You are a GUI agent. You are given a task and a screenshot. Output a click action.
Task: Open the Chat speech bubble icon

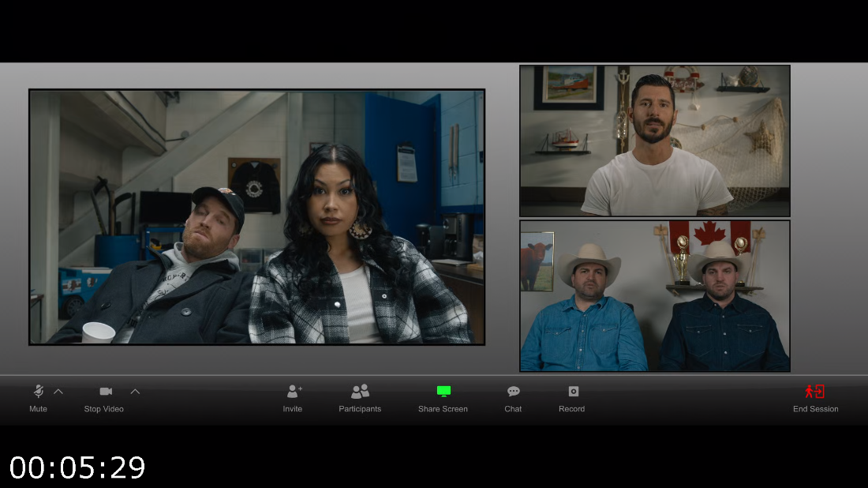[513, 392]
